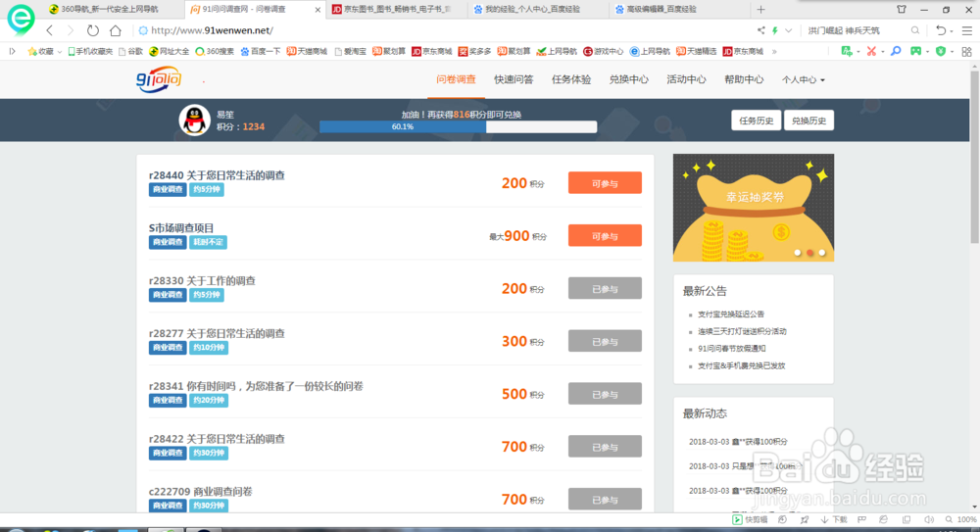Click the 幸运抽奖券 banner image
This screenshot has height=532, width=980.
753,208
